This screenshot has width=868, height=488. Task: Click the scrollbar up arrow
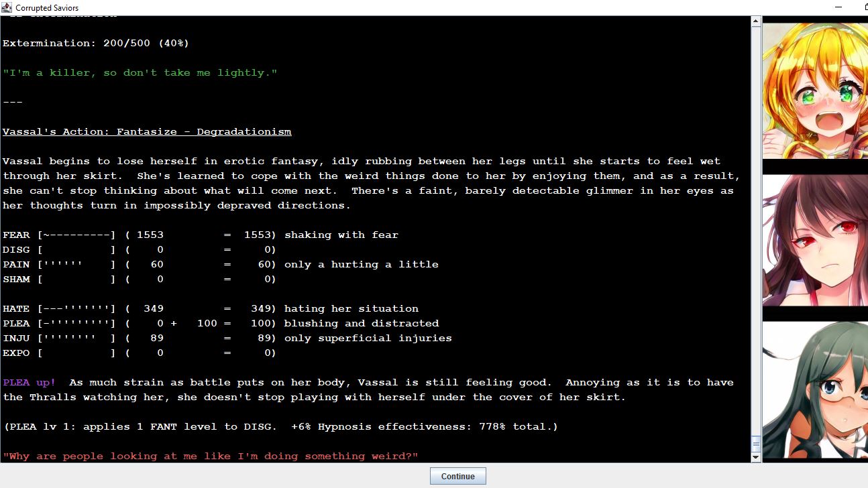[756, 21]
